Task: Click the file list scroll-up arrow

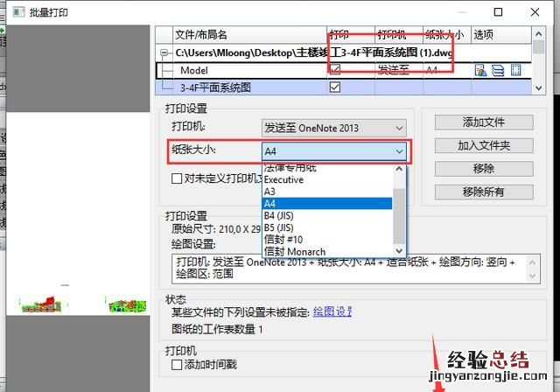Action: pyautogui.click(x=539, y=34)
